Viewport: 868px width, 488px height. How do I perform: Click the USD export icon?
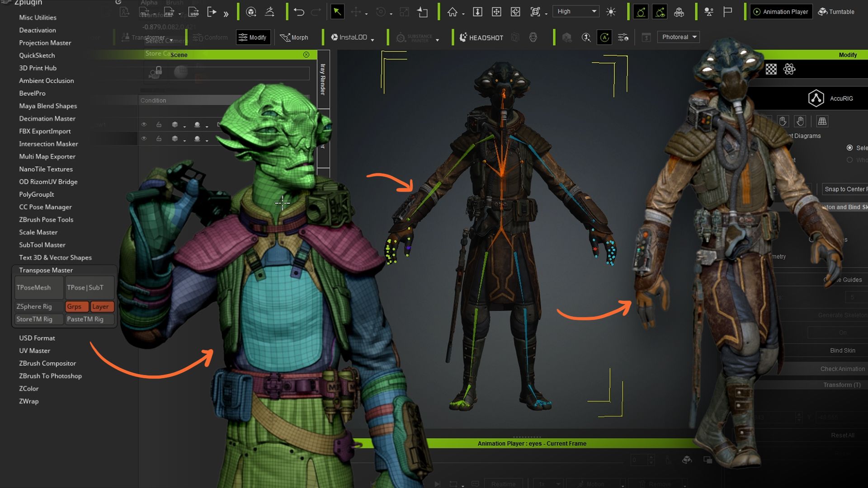click(x=193, y=12)
